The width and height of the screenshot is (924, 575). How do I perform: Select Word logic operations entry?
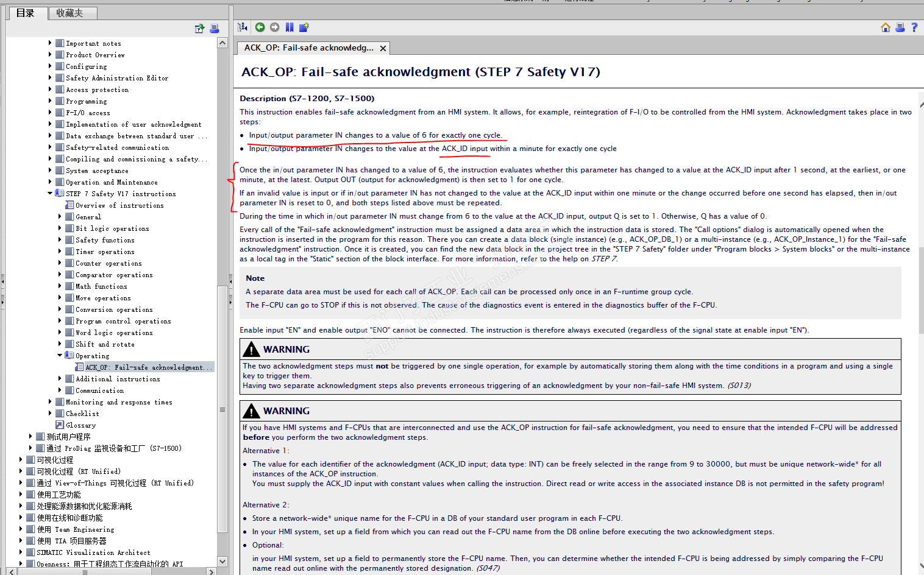(114, 333)
